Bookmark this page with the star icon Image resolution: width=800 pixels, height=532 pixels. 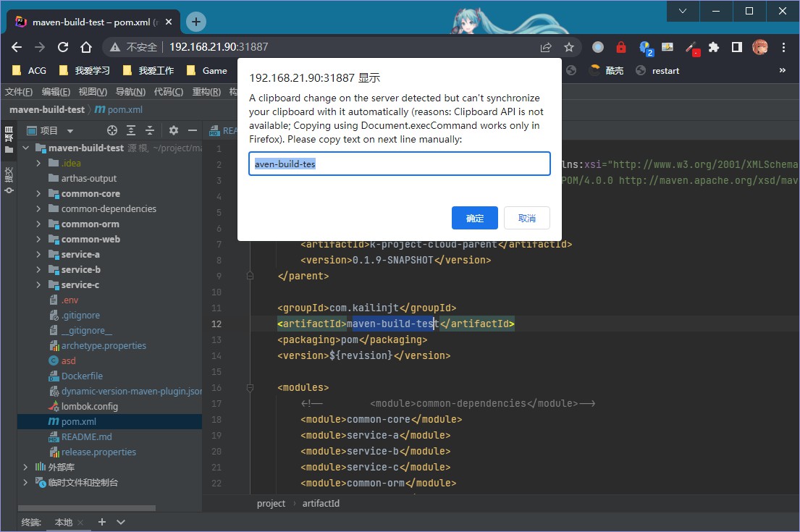(x=569, y=47)
